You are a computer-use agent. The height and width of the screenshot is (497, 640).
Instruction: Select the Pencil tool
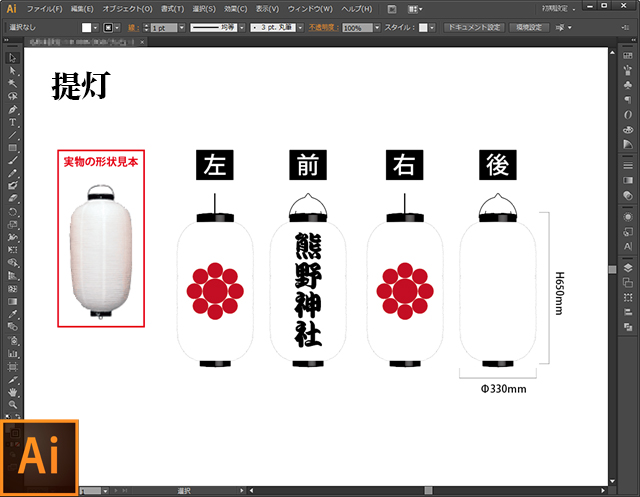pyautogui.click(x=12, y=173)
